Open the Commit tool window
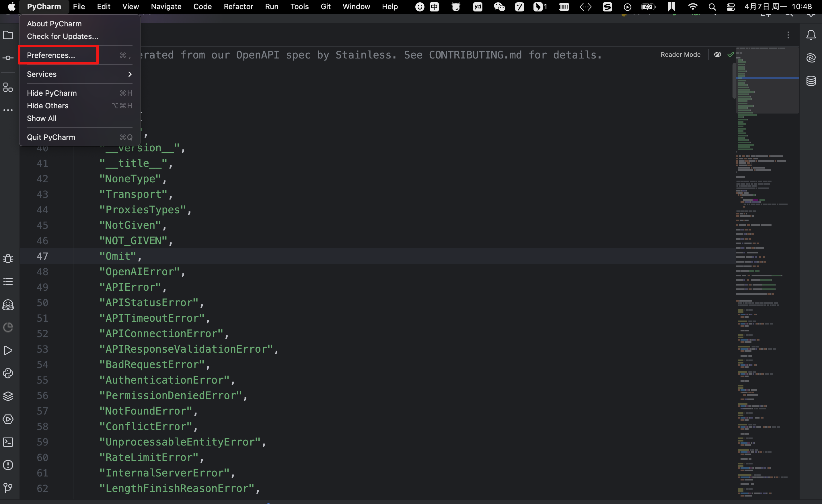The height and width of the screenshot is (504, 822). tap(8, 58)
